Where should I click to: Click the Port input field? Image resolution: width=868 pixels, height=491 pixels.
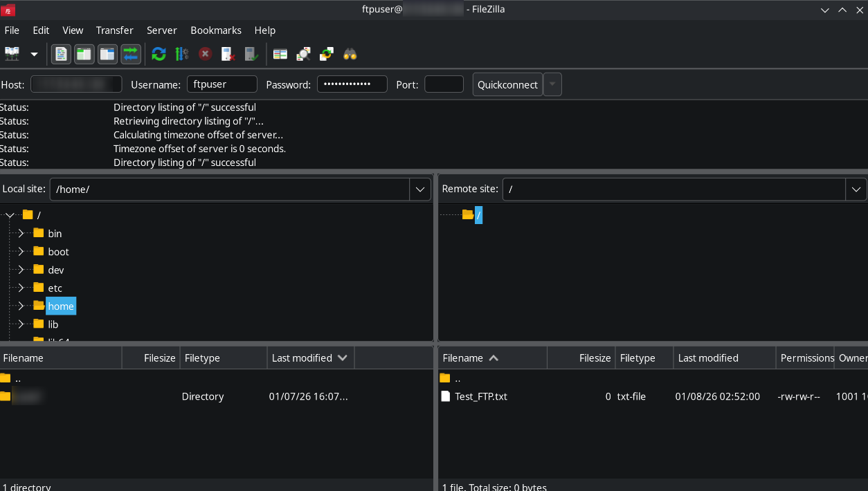click(x=444, y=84)
